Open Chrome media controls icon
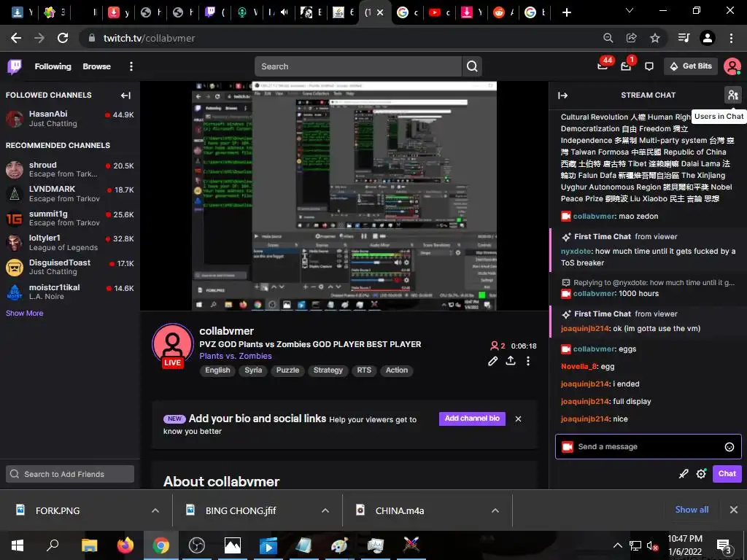 [x=684, y=38]
